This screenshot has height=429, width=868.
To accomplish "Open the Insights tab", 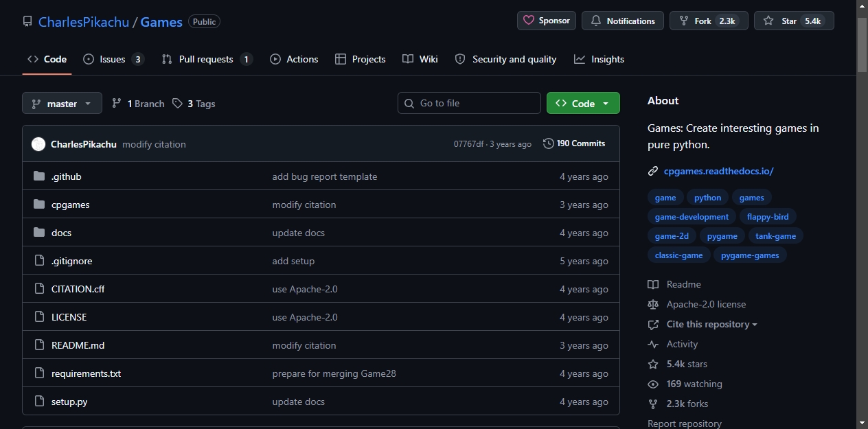I will 599,59.
